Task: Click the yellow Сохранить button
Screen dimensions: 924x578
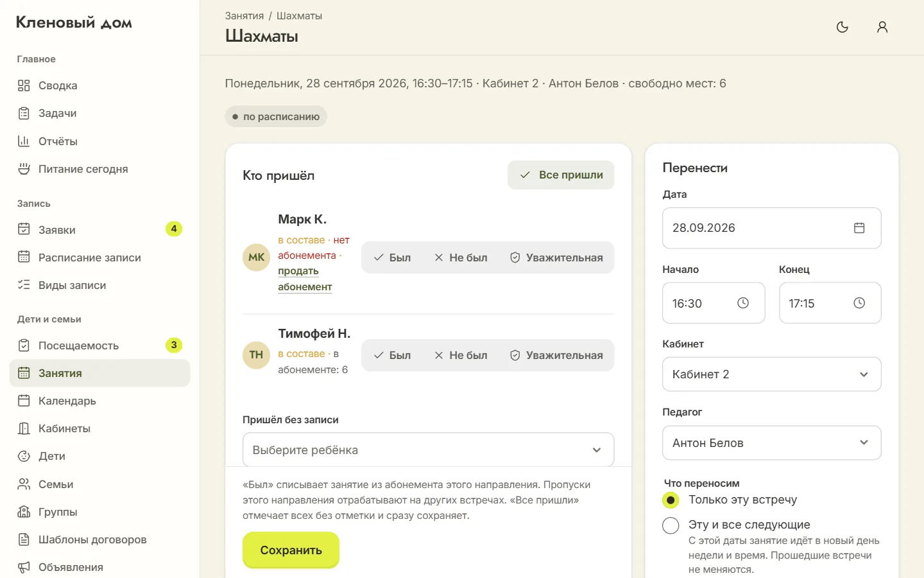Action: 291,550
